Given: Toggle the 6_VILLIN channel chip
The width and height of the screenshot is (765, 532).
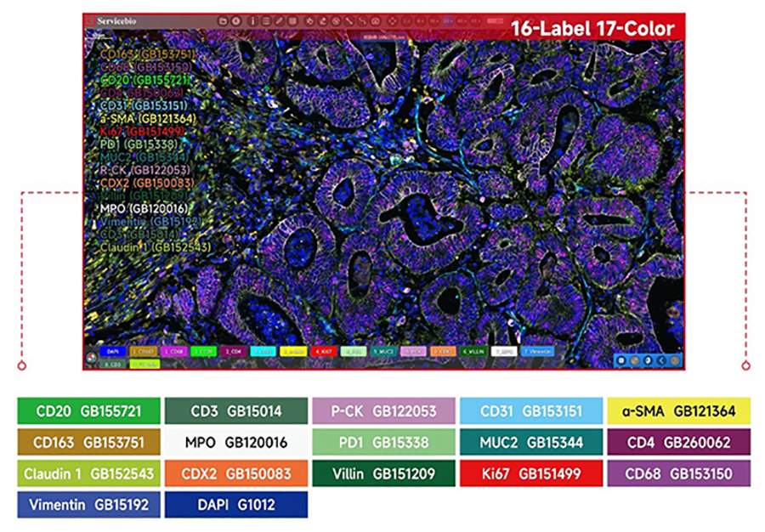Looking at the screenshot, I should tap(473, 351).
